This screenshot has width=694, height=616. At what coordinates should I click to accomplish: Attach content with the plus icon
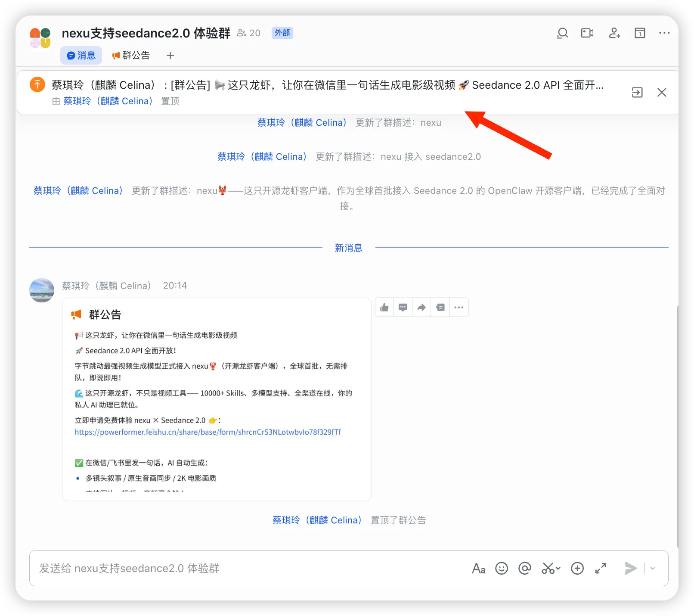[x=577, y=568]
